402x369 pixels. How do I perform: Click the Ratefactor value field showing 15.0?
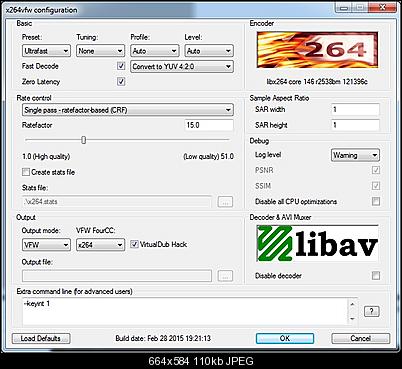pos(209,125)
